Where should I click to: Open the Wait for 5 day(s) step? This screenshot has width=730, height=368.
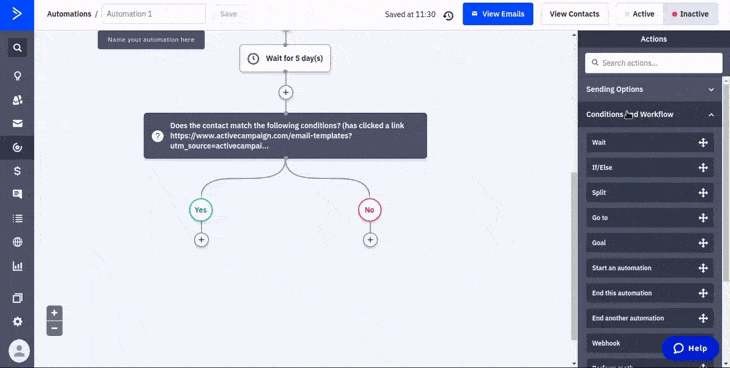point(285,58)
